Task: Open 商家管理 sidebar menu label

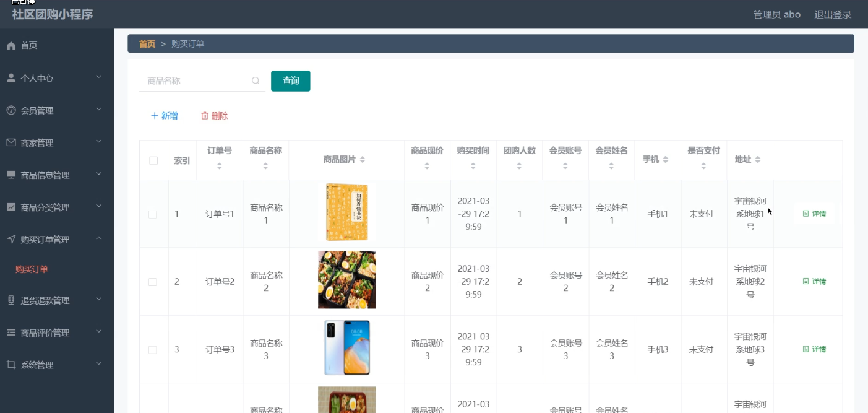Action: pos(37,143)
